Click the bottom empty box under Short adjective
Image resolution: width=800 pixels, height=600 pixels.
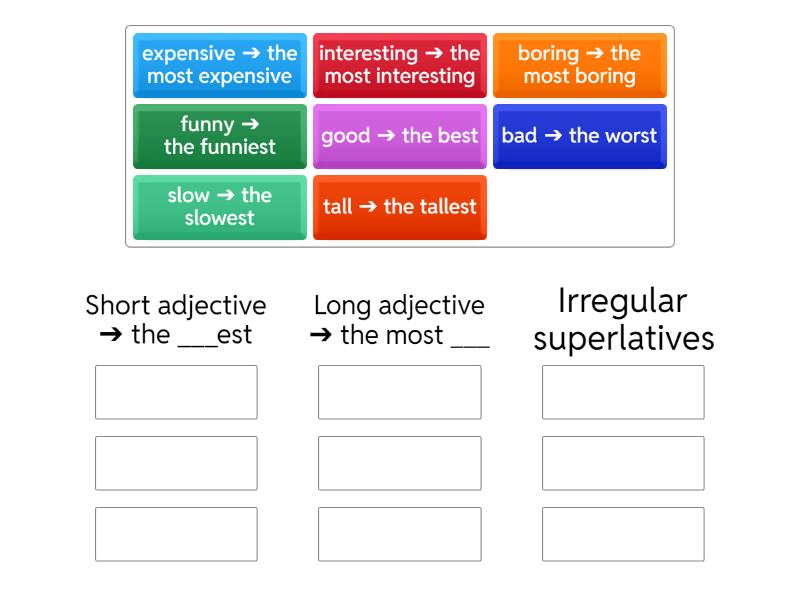pyautogui.click(x=176, y=533)
